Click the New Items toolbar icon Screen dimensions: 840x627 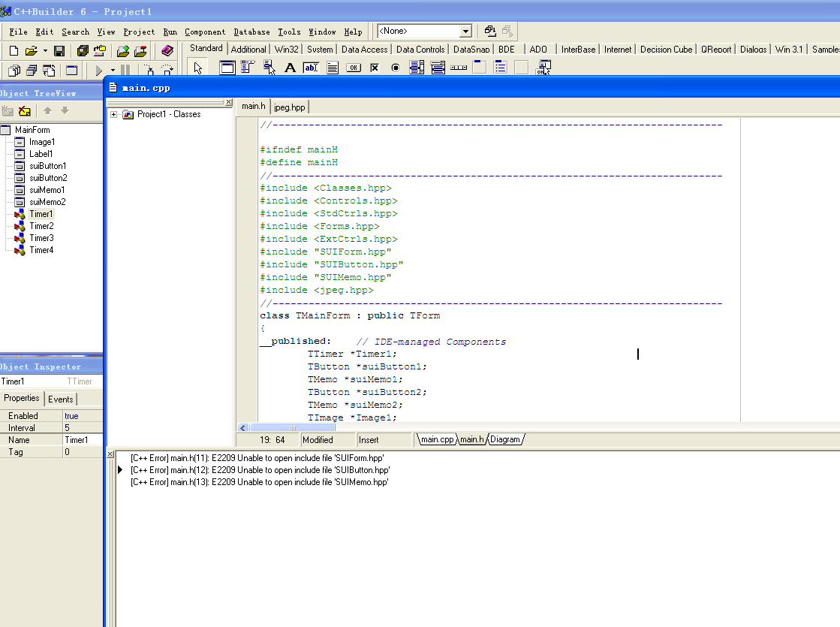[x=14, y=51]
